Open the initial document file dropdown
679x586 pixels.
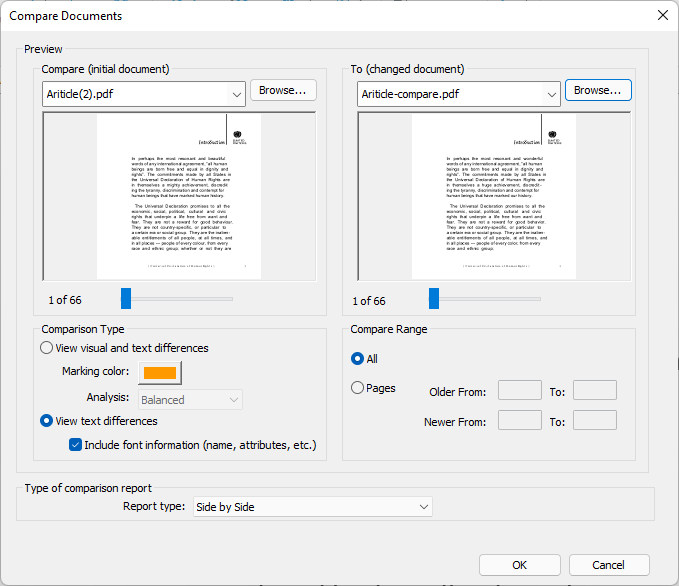coord(236,94)
